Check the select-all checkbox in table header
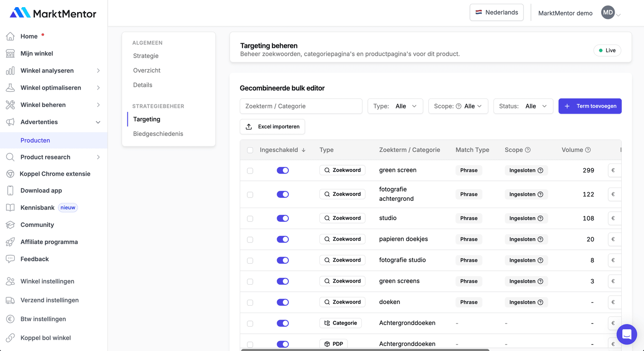 tap(250, 150)
